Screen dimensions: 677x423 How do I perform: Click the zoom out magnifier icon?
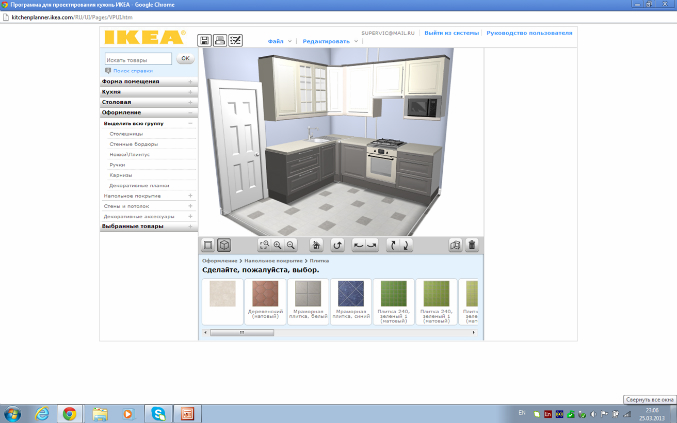point(291,245)
